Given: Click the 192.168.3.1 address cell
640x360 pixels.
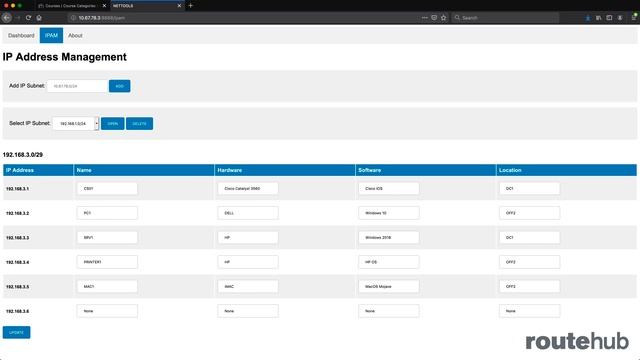Looking at the screenshot, I should point(38,189).
